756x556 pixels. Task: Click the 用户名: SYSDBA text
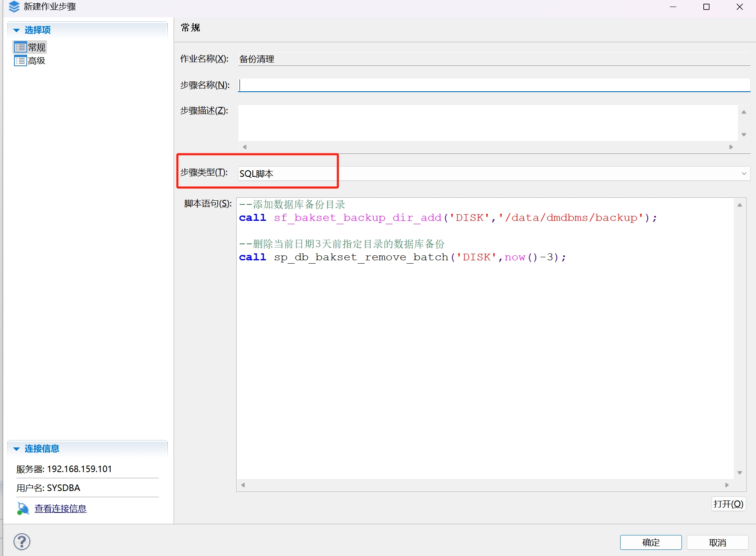click(48, 488)
